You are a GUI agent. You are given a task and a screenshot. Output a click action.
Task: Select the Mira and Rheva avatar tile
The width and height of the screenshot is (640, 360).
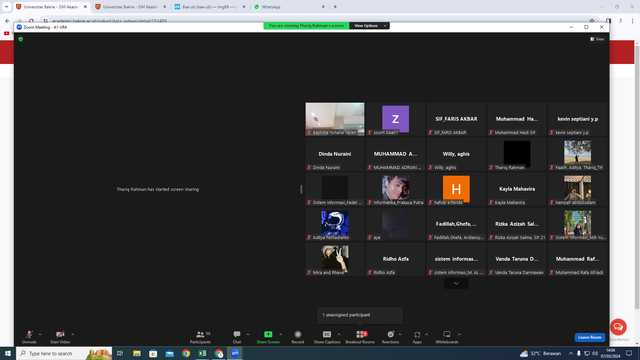335,259
